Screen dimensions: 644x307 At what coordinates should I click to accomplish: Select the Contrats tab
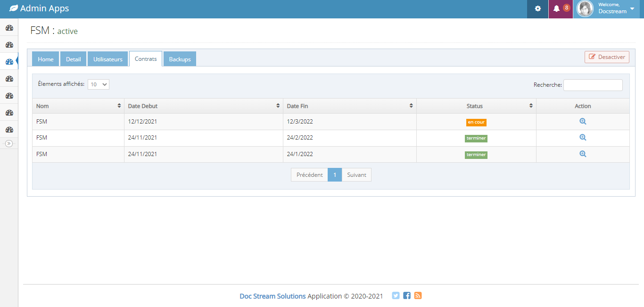(146, 59)
